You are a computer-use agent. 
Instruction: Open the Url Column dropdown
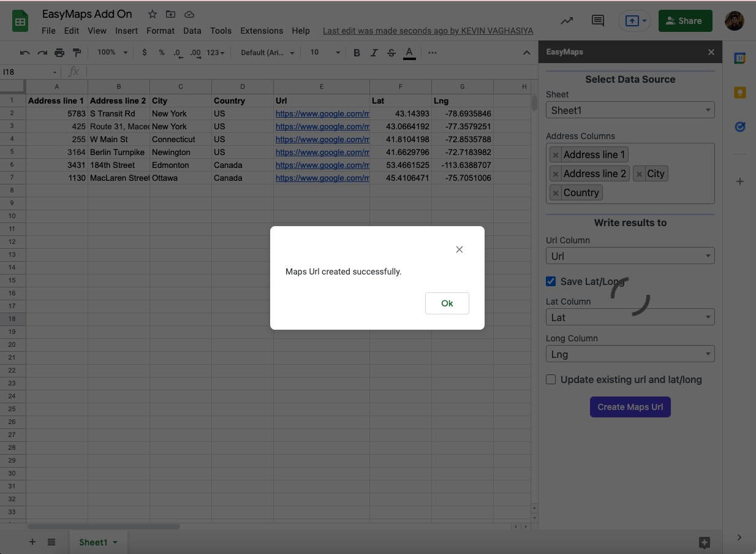(630, 256)
